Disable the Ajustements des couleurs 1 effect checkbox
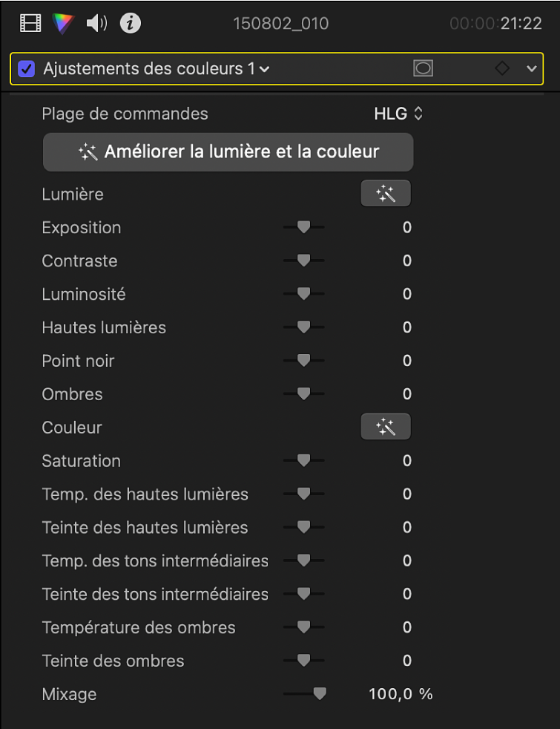560x729 pixels. (27, 68)
